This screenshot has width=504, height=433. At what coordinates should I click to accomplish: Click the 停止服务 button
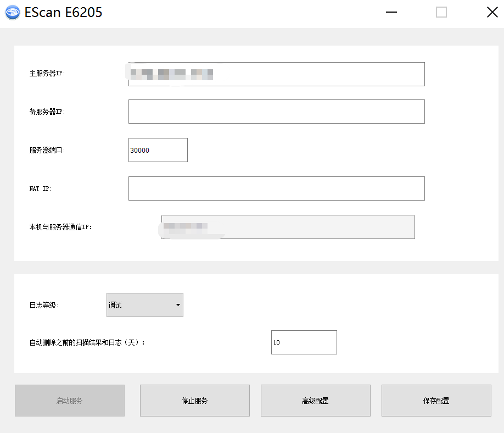pyautogui.click(x=195, y=401)
